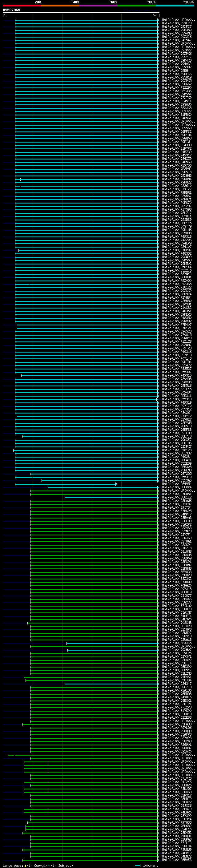Screen dimensions: 197x868
Task: Click the short cyan alignment bar for O64954
Action: tap(66, 484)
